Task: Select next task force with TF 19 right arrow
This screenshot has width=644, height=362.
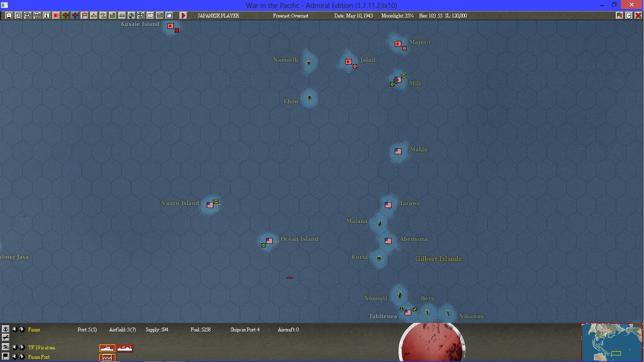Action: [x=22, y=347]
